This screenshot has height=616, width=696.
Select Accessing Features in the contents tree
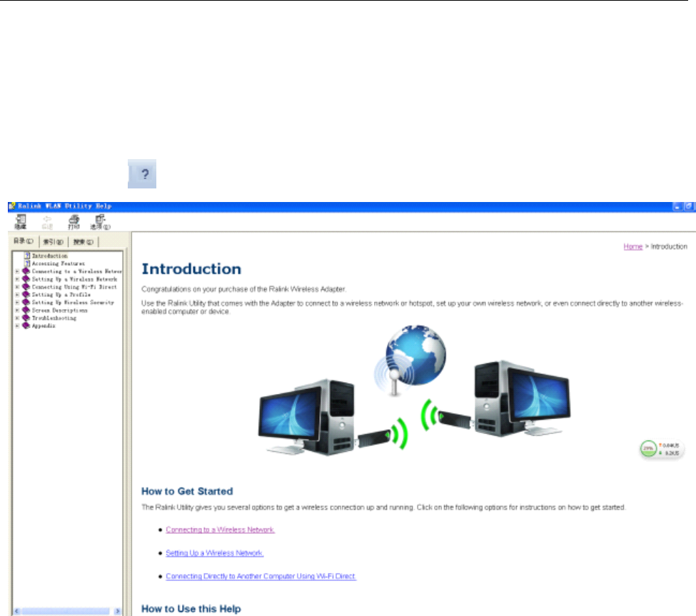[x=58, y=263]
